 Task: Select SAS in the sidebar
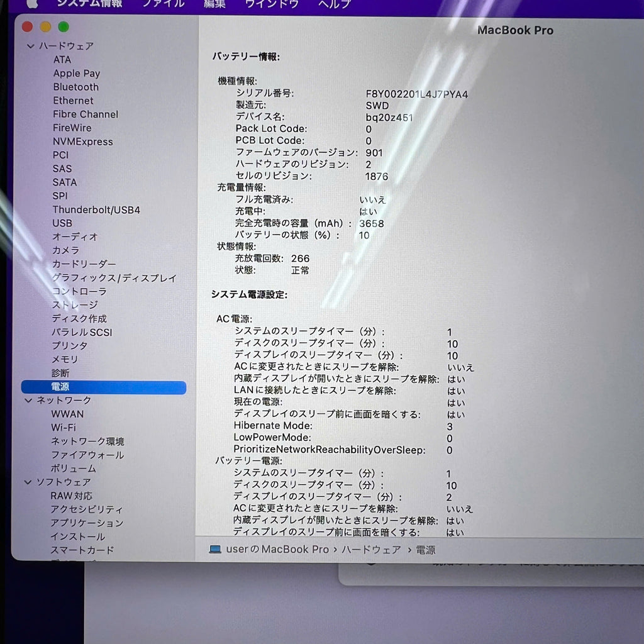coord(62,169)
